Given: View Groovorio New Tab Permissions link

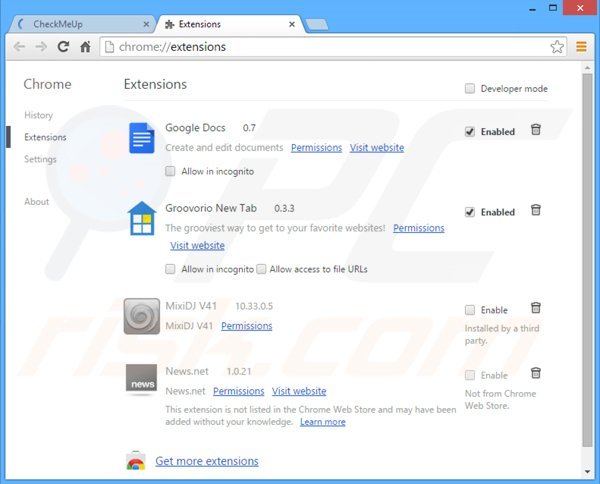Looking at the screenshot, I should (x=419, y=228).
